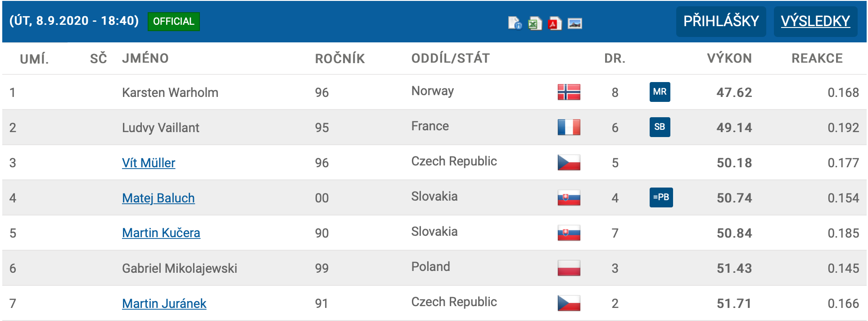Open Martin Kučera's profile link

click(x=161, y=233)
